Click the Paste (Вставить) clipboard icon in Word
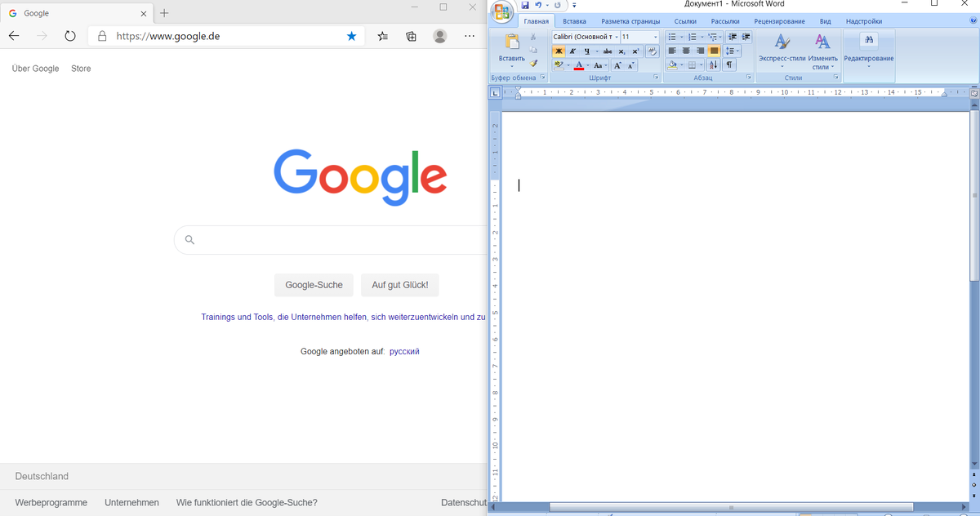The width and height of the screenshot is (980, 516). tap(512, 41)
